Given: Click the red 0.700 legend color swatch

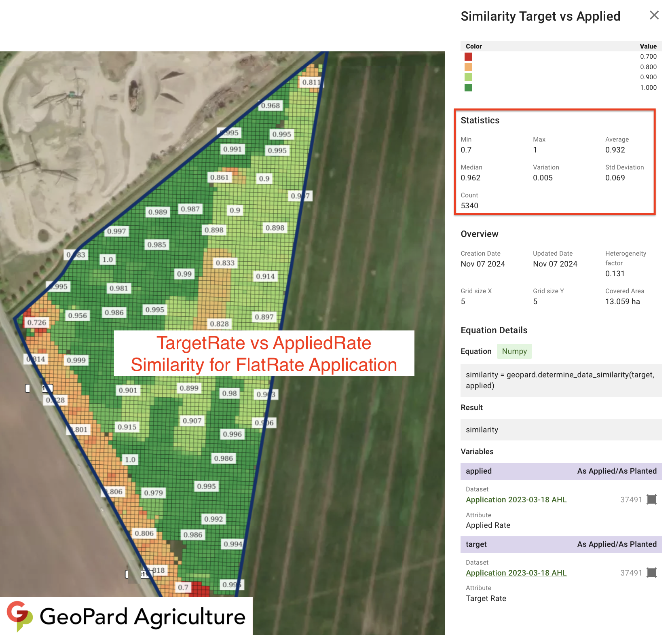Looking at the screenshot, I should pyautogui.click(x=468, y=57).
